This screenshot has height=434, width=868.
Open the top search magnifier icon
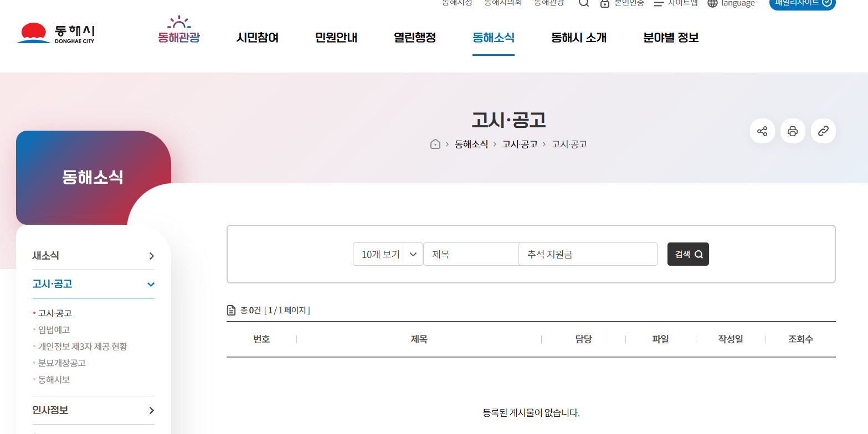click(584, 3)
